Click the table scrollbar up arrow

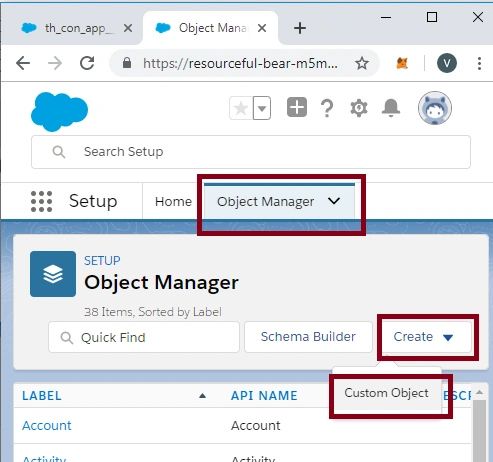pos(479,392)
